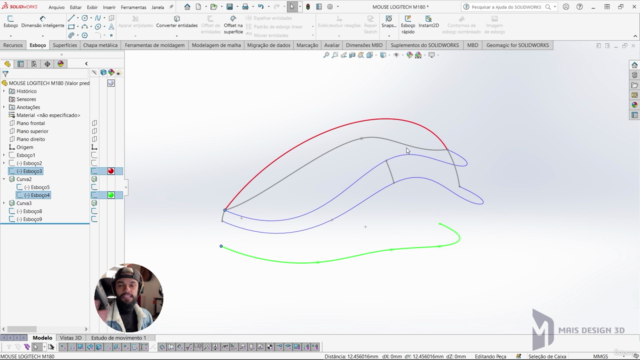
Task: Select the Arc sketch tool
Action: coord(84,27)
